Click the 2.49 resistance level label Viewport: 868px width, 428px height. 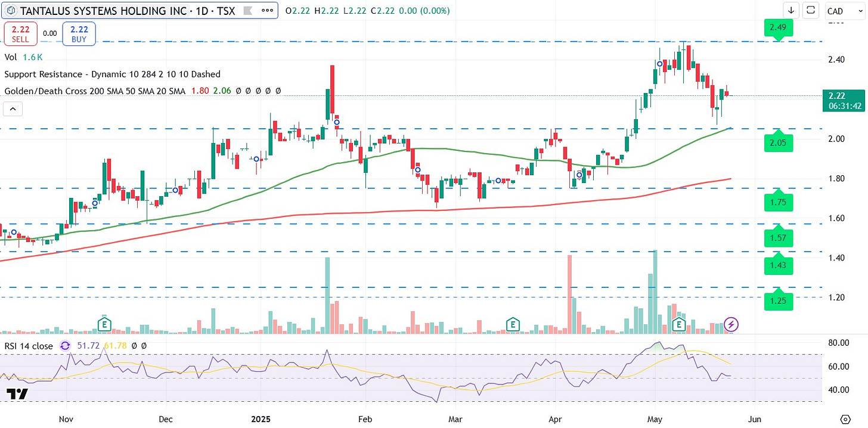pos(779,27)
